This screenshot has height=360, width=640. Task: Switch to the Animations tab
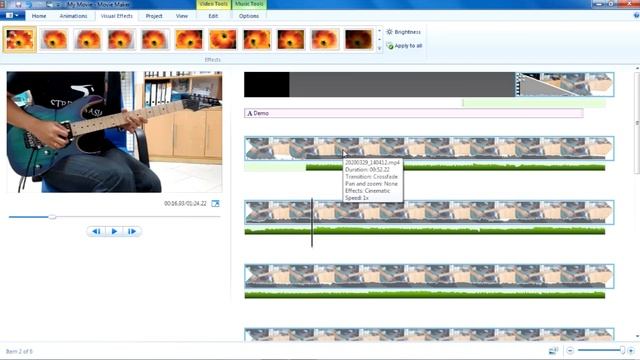73,16
